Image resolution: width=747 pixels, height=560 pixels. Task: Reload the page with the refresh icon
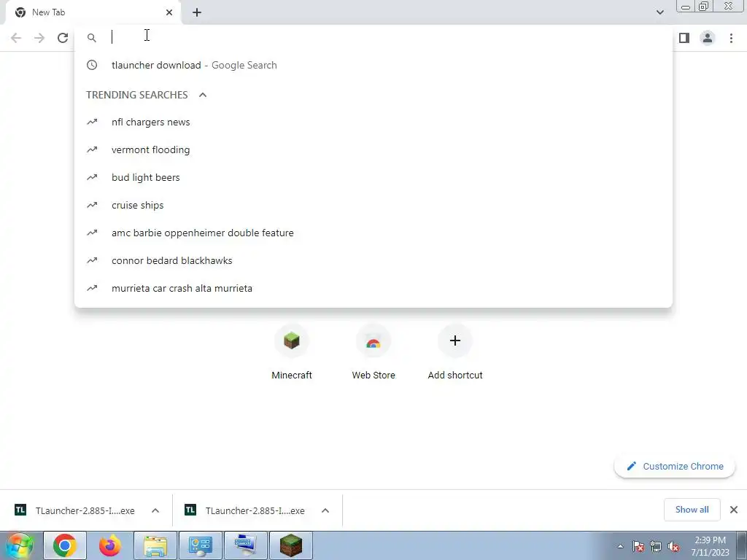click(63, 38)
